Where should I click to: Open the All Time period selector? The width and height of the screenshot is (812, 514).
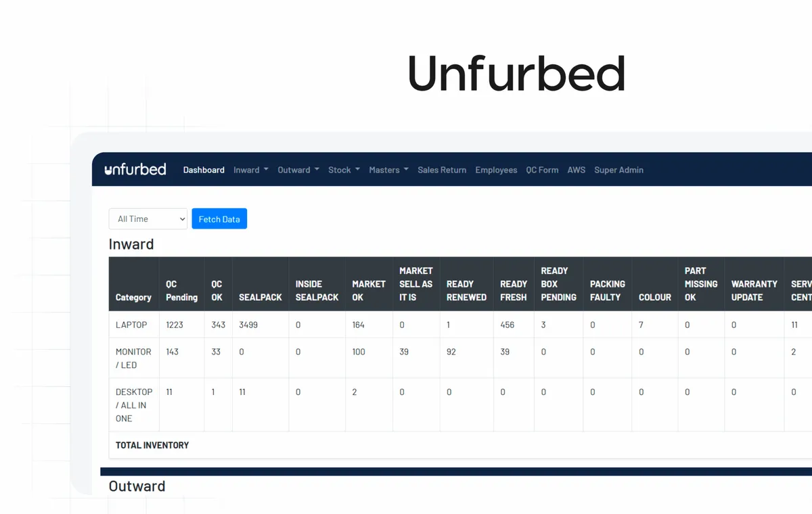click(148, 218)
